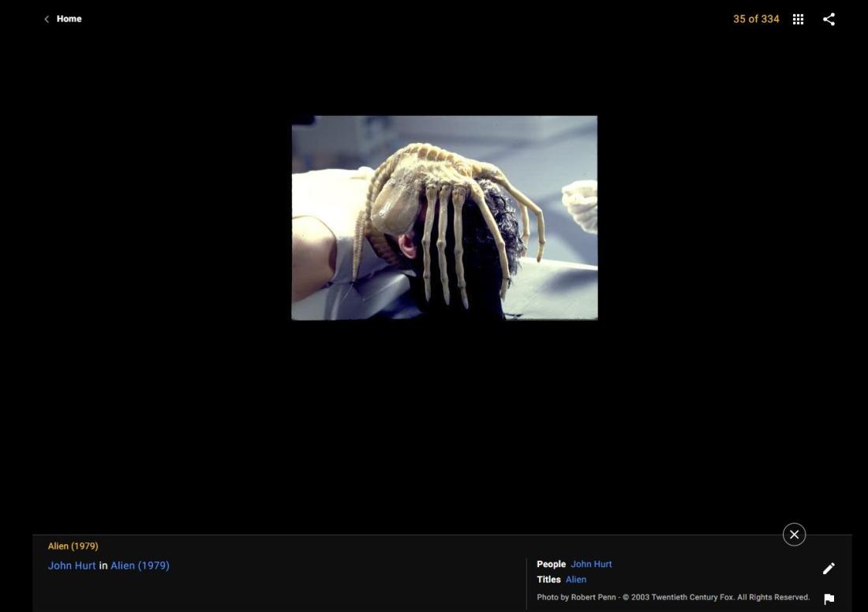Click the flag report icon
The height and width of the screenshot is (612, 868).
coord(829,599)
